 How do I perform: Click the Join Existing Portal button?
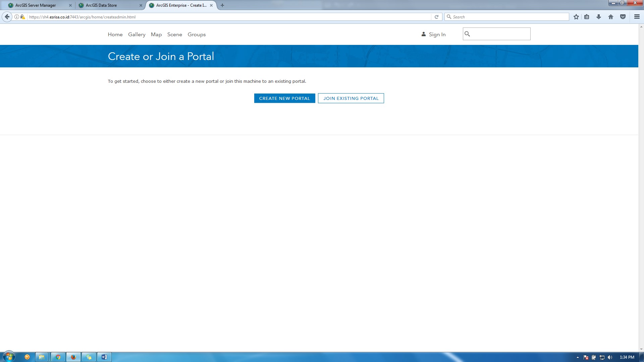coord(351,98)
